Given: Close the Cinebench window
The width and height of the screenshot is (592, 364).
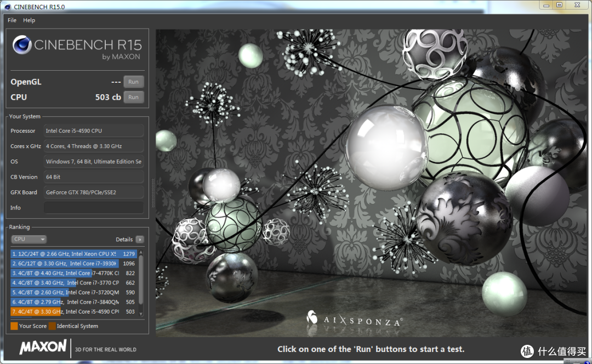Looking at the screenshot, I should coord(577,5).
